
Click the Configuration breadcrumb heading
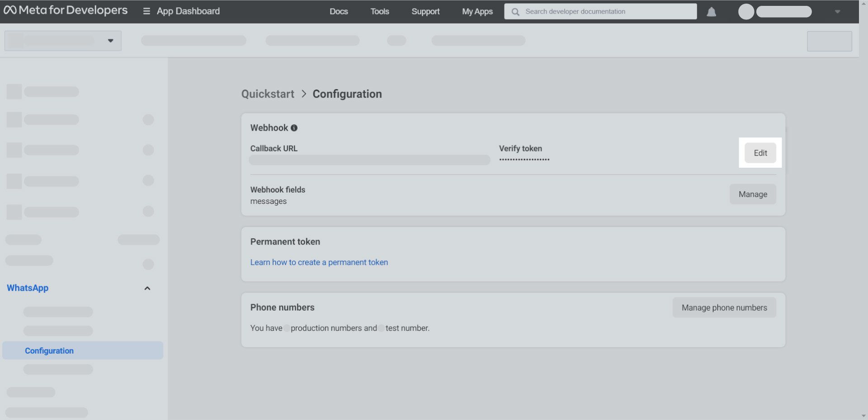point(347,94)
